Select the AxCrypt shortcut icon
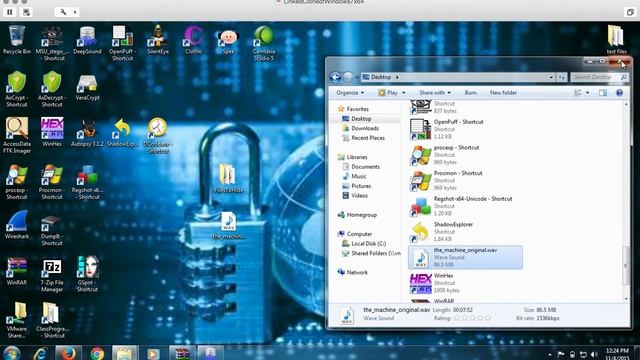Viewport: 640px width, 360px height. [x=17, y=89]
